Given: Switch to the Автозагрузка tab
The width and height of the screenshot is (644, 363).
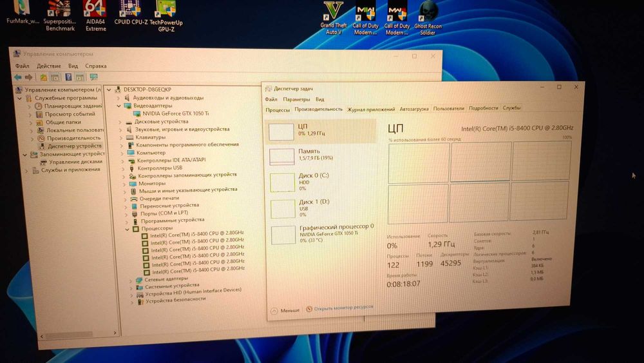Looking at the screenshot, I should [x=414, y=109].
